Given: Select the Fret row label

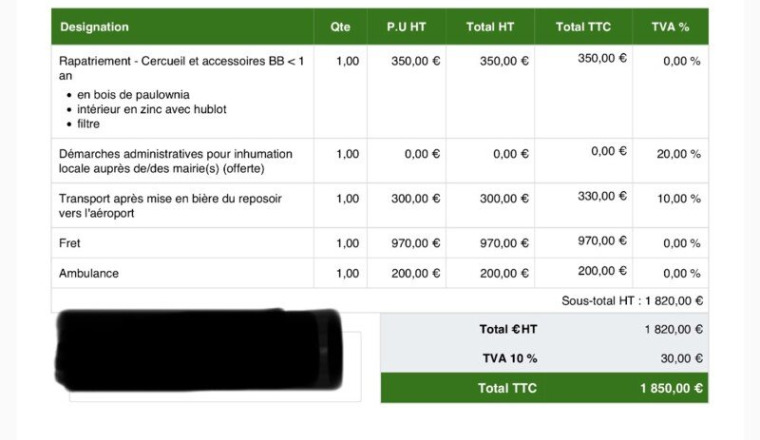Looking at the screenshot, I should tap(70, 243).
